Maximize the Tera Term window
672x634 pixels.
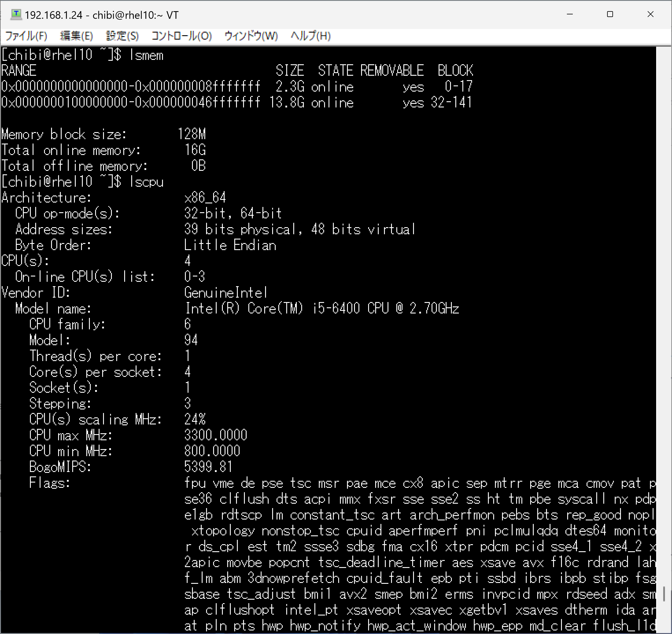610,15
